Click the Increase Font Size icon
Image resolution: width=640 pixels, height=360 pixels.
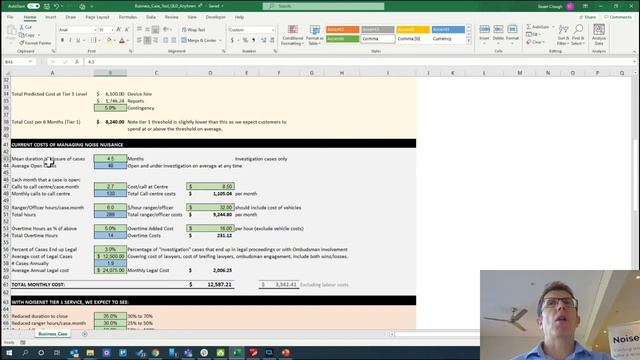[119, 30]
